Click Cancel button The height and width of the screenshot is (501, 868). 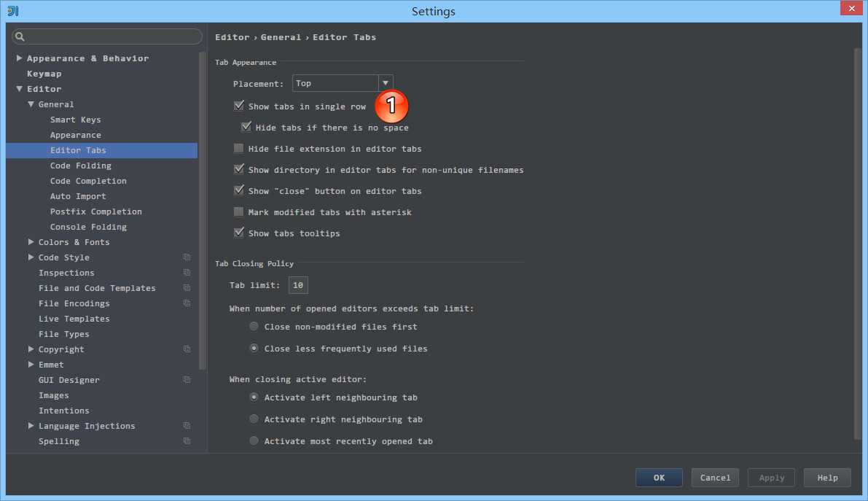[x=715, y=478]
